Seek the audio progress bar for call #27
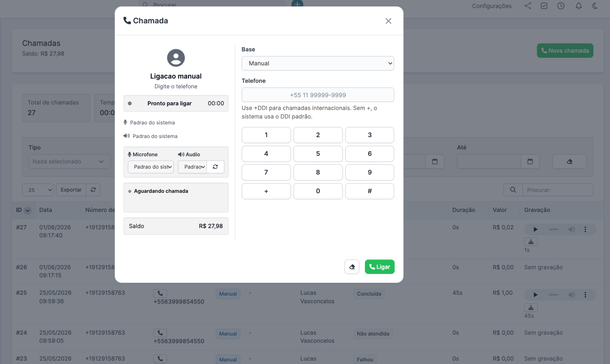Image resolution: width=610 pixels, height=364 pixels. 554,229
